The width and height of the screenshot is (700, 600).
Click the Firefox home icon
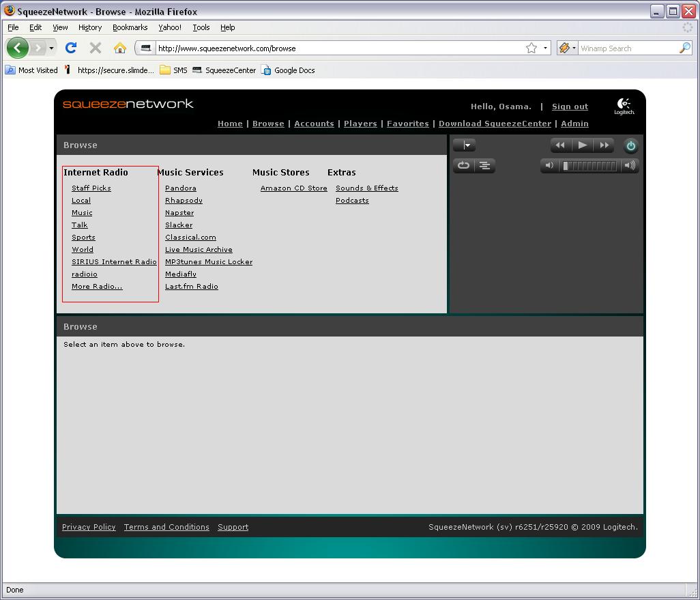click(x=120, y=48)
